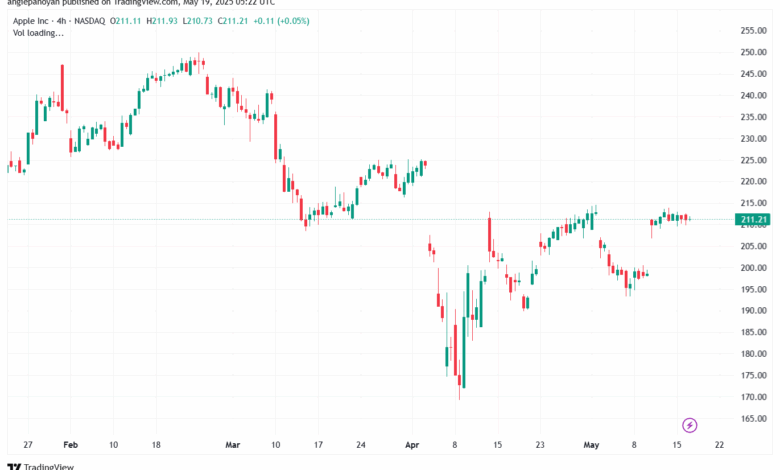The image size is (780, 470).
Task: Click the tall red candle before Feb
Action: (x=62, y=88)
